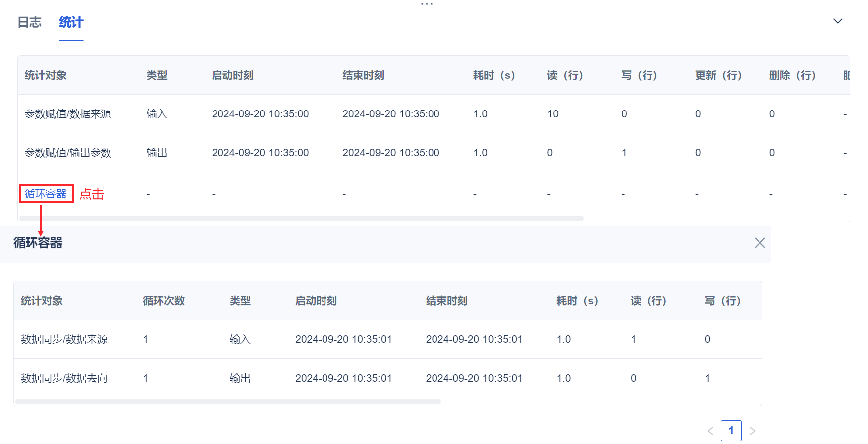Click the 统计对象 header in upper table
This screenshot has height=444, width=868.
point(46,75)
